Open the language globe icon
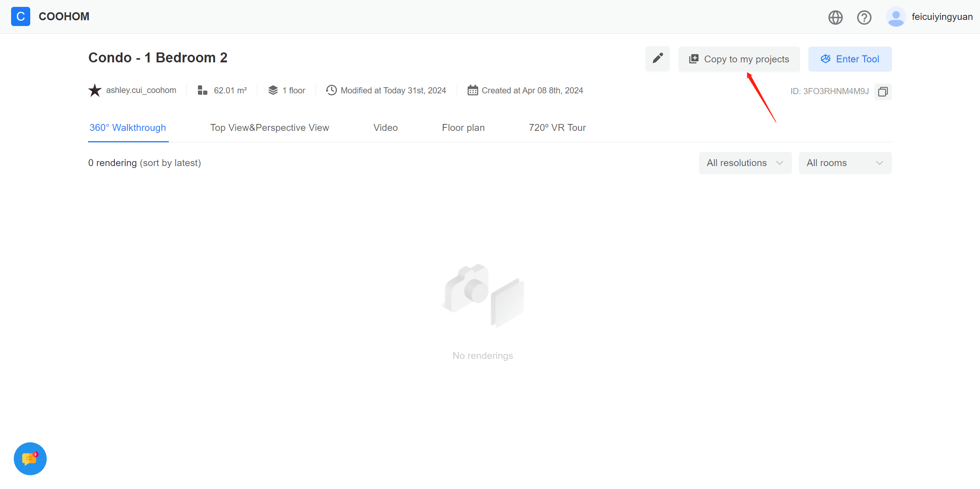 (x=835, y=17)
